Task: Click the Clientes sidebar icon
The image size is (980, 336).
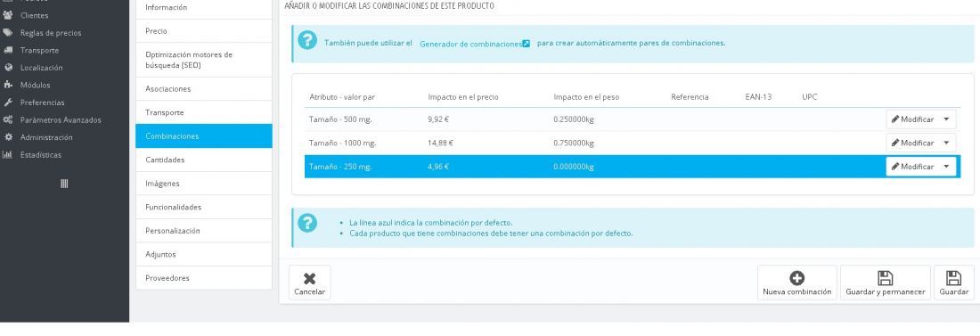Action: click(x=8, y=15)
